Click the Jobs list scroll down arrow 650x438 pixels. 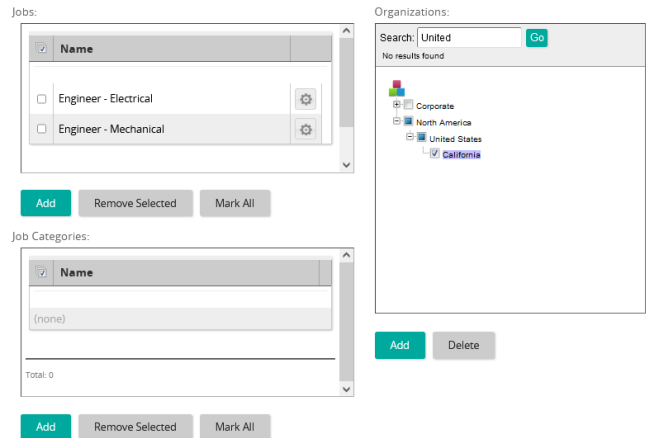[347, 165]
